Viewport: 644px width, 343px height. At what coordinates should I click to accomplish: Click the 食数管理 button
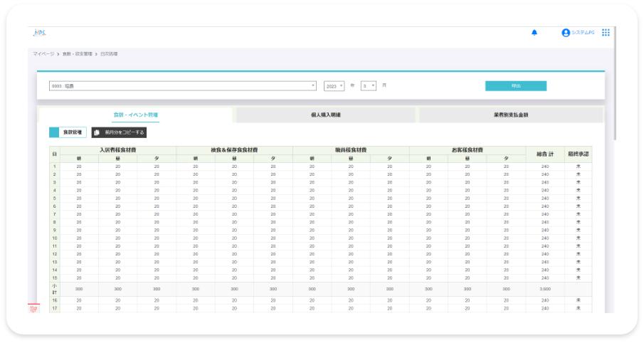pyautogui.click(x=73, y=132)
